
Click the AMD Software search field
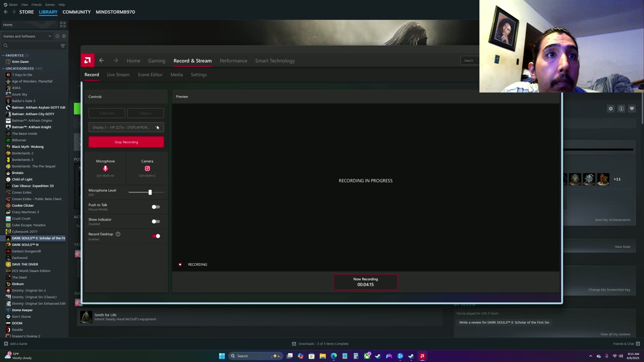click(470, 60)
